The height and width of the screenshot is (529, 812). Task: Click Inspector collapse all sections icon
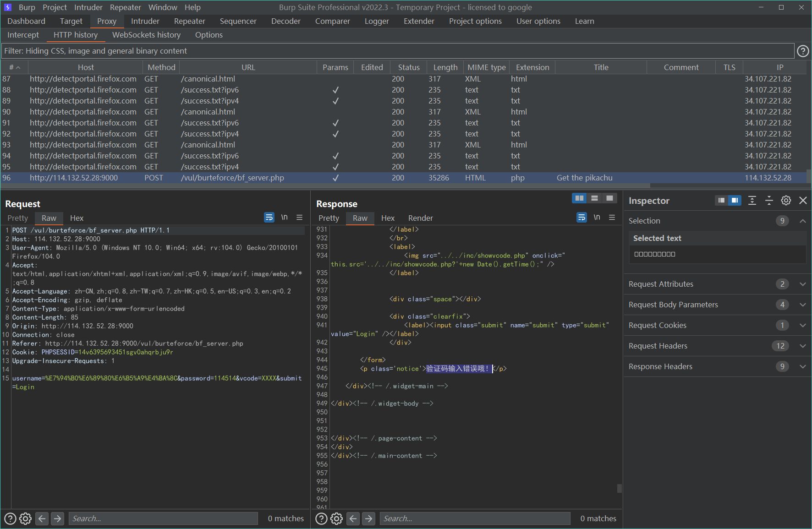tap(769, 200)
